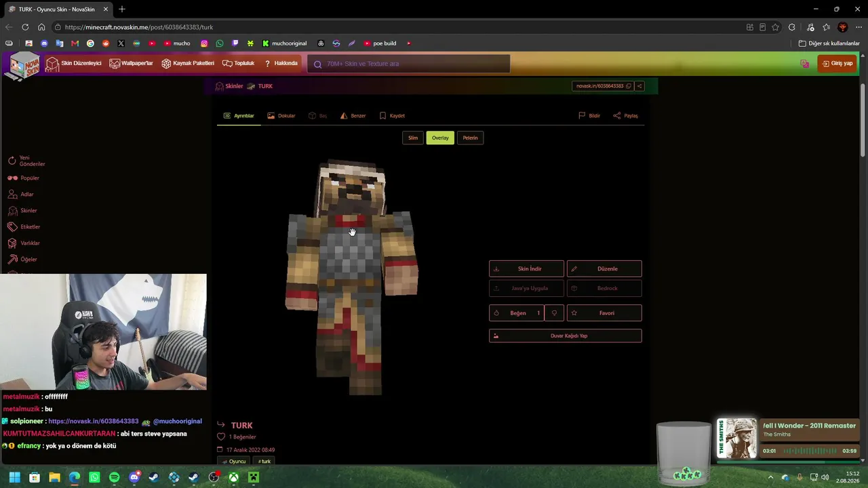Open File Explorer from the taskbar
This screenshot has height=488, width=868.
(54, 478)
